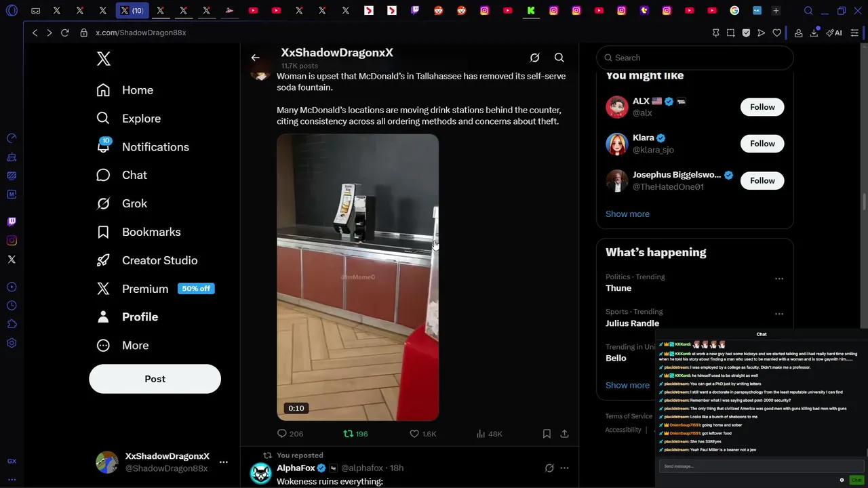View analytics showing 48K views
Screen dimensions: 868x488
pos(489,434)
